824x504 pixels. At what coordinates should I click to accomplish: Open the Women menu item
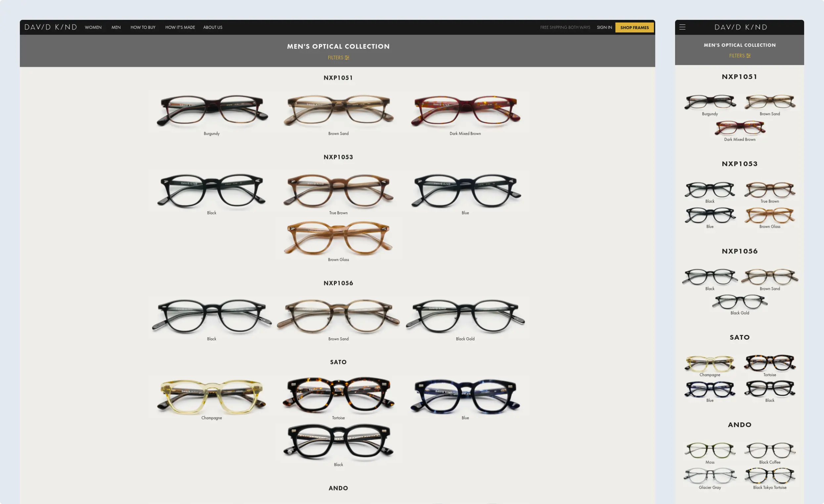[93, 27]
